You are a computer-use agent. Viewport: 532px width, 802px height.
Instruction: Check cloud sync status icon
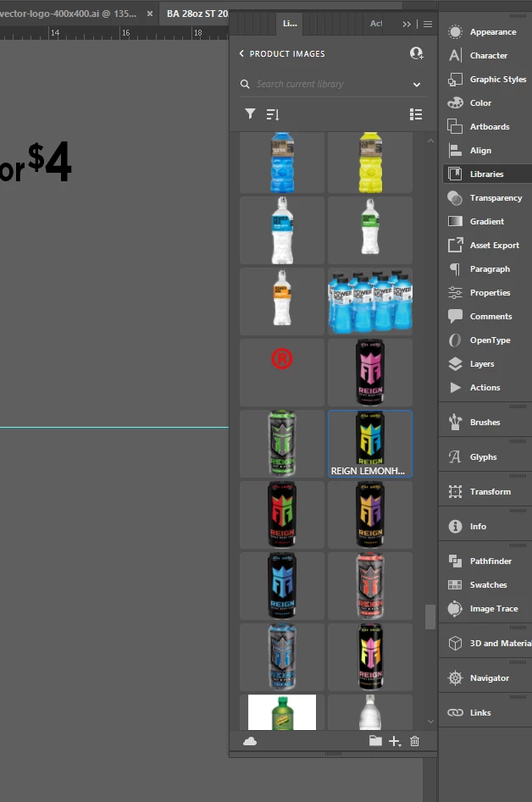(x=250, y=741)
